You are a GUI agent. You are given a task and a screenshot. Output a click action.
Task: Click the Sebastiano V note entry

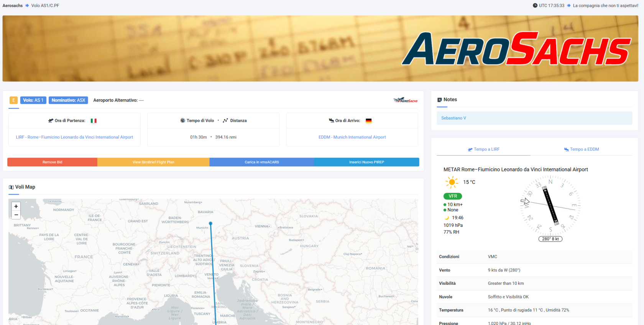453,118
